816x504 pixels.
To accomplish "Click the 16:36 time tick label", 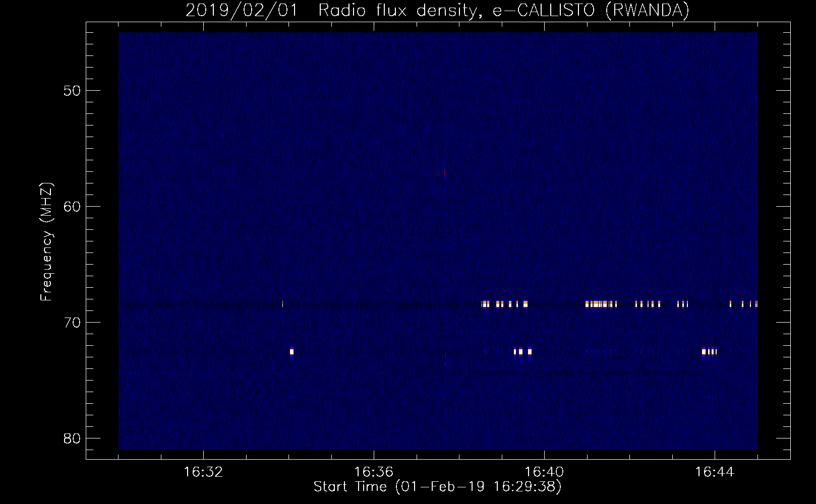I will coord(374,472).
